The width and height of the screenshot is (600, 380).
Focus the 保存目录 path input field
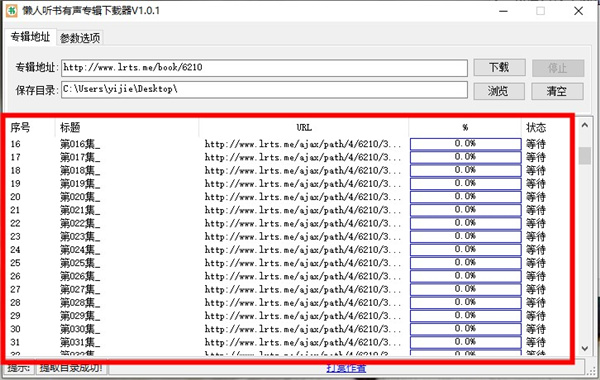pyautogui.click(x=264, y=90)
